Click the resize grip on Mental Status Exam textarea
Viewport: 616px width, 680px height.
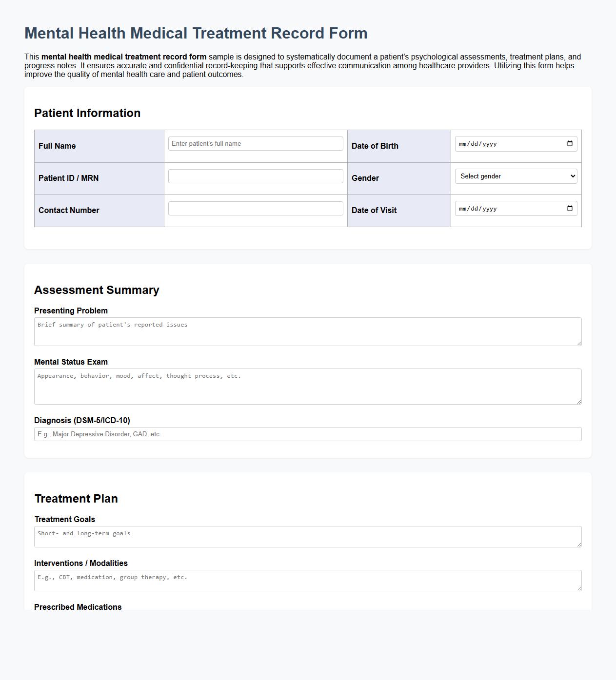pos(579,401)
